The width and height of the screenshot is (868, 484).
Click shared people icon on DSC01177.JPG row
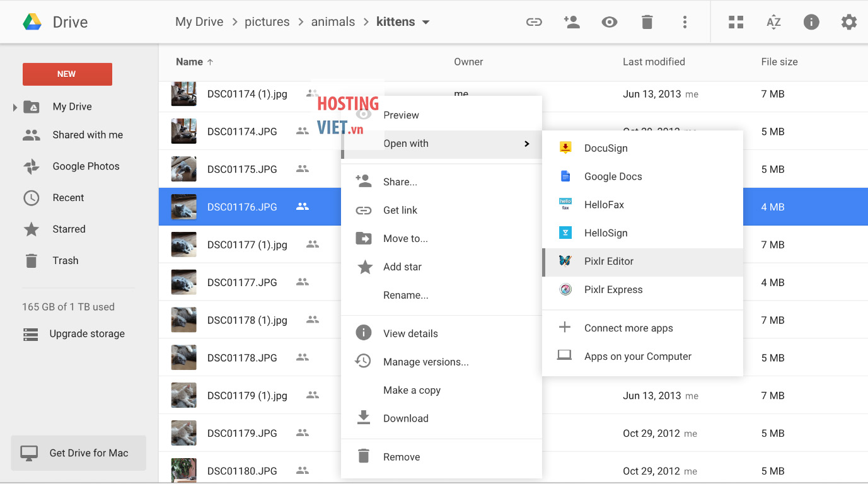click(303, 282)
